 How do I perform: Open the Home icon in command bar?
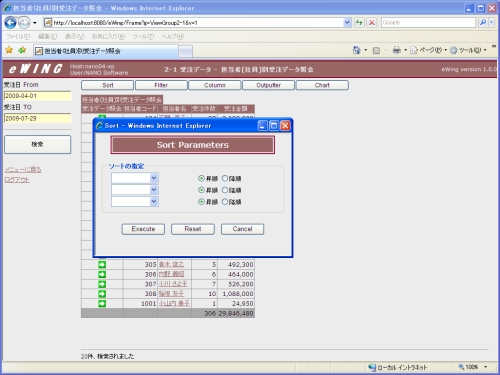pos(357,50)
